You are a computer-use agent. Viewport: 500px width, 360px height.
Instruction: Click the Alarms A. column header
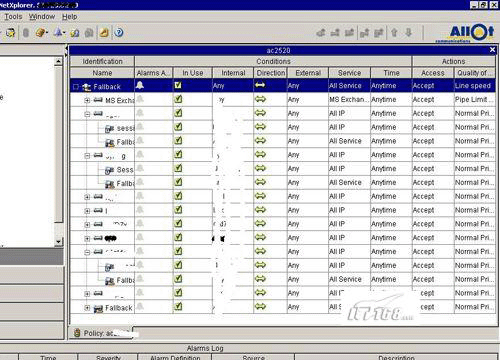[x=154, y=73]
